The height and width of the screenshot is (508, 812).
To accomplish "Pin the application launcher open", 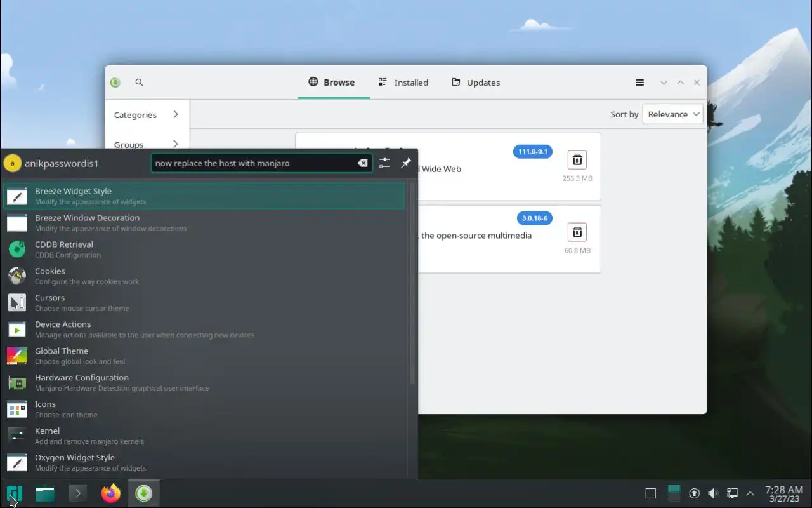I will [406, 163].
